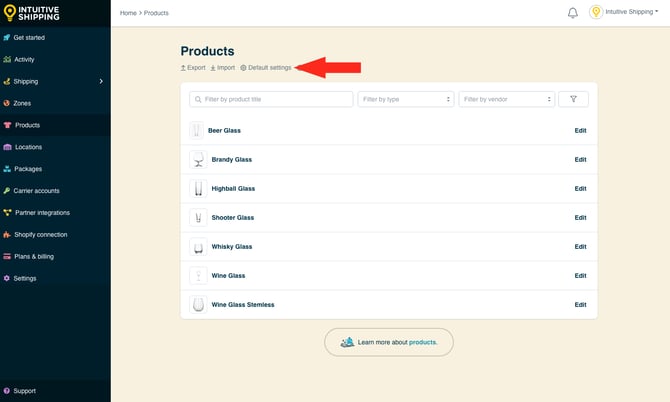Click the Activity chart icon
This screenshot has width=670, height=402.
pyautogui.click(x=7, y=59)
